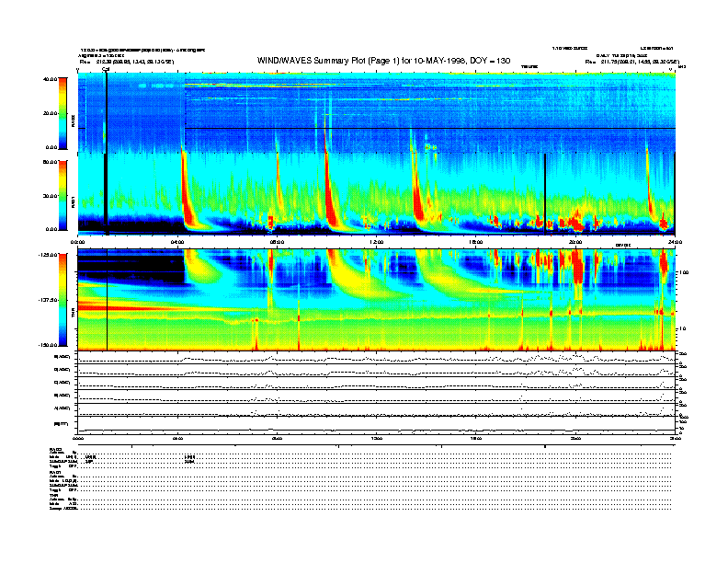This screenshot has height=563, width=728.
Task: Click the -137.50 label on TNR color scale
Action: (47, 300)
